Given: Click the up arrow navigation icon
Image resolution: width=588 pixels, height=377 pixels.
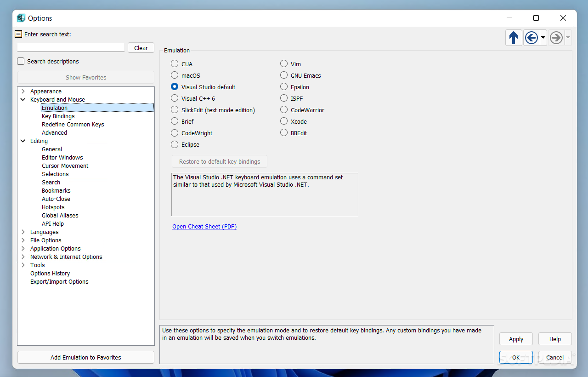Looking at the screenshot, I should [514, 38].
